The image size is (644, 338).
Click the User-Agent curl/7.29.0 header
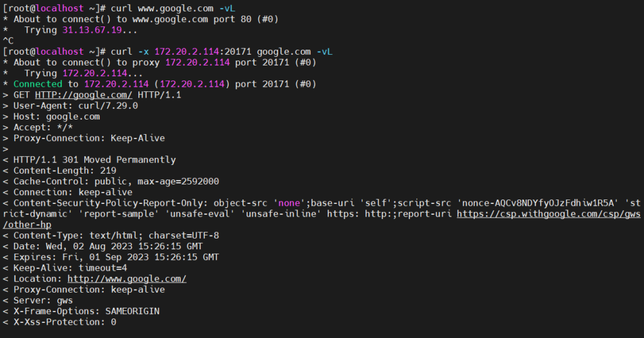point(75,106)
